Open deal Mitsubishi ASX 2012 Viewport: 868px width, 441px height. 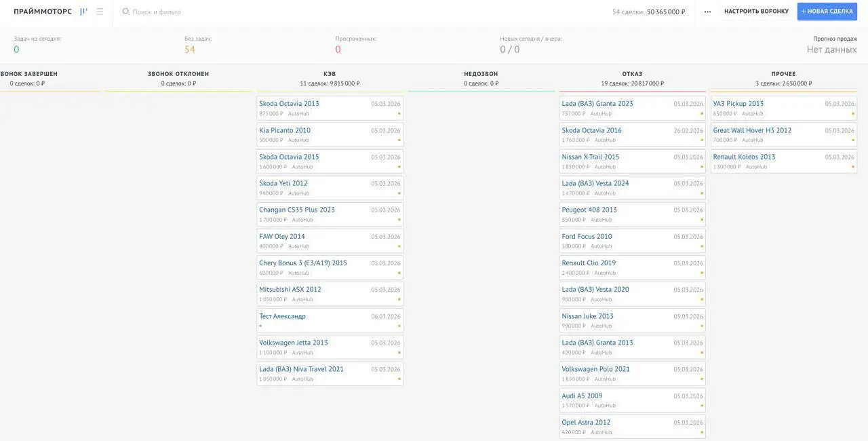[290, 290]
